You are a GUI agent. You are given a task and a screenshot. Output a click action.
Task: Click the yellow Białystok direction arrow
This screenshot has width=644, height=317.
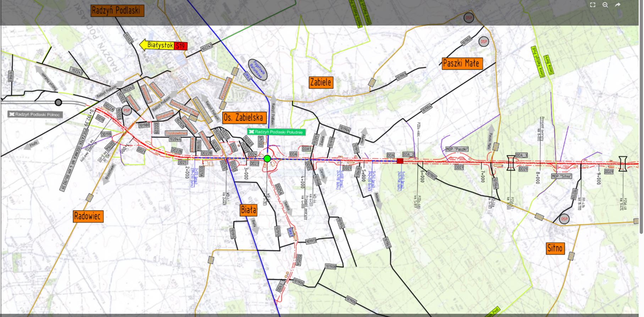(x=156, y=45)
